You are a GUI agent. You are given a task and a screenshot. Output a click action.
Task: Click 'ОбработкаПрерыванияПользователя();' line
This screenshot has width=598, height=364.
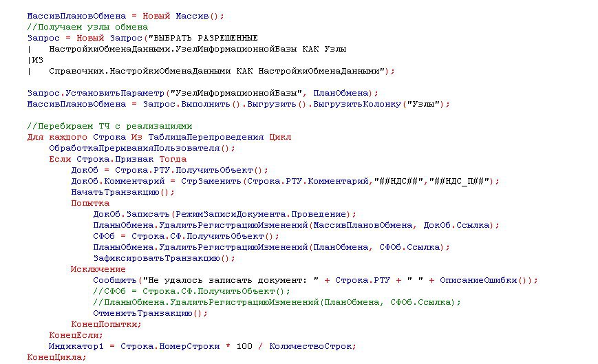(142, 148)
